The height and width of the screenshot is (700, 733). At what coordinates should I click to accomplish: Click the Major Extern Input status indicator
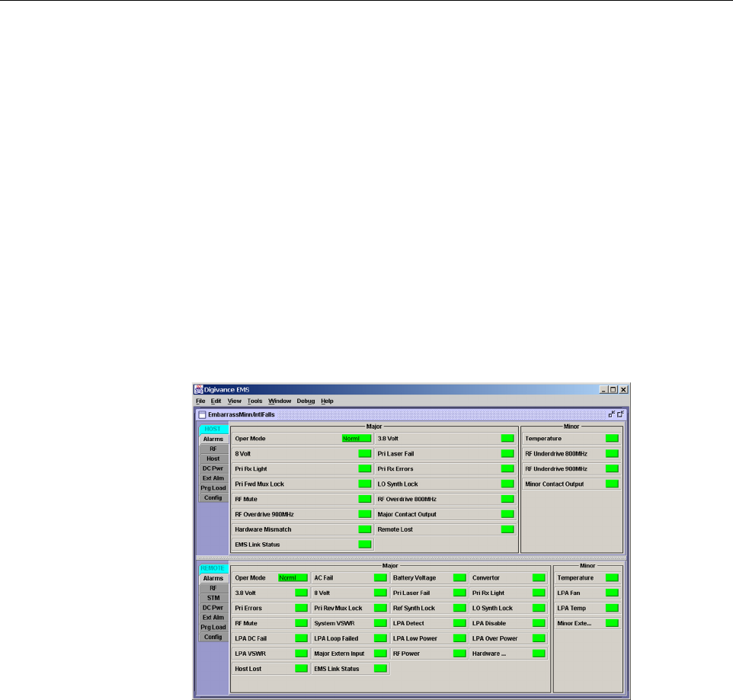[380, 654]
